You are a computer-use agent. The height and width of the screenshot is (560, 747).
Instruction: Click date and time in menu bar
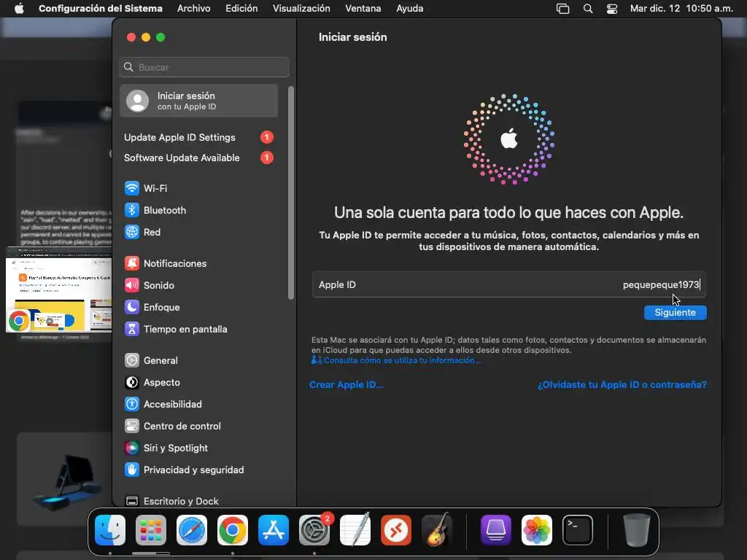[x=681, y=8]
